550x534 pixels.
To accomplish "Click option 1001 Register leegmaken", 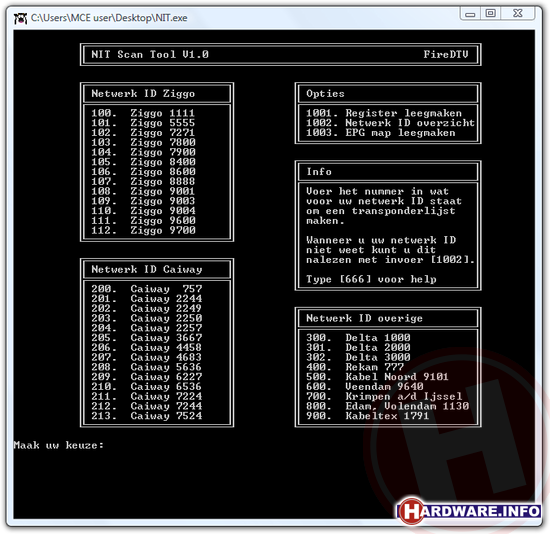I will click(384, 113).
